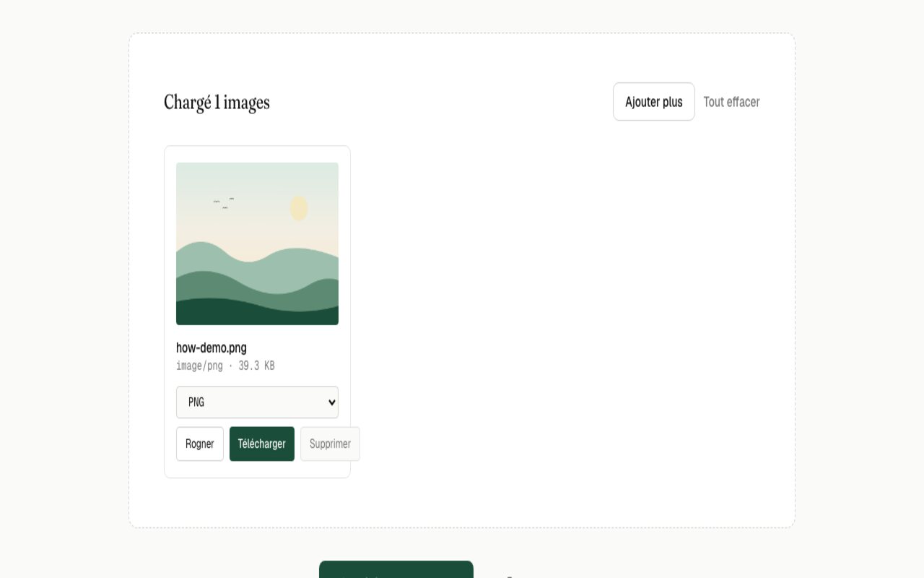
Task: Click the image/png 39.3 KB file info
Action: pyautogui.click(x=225, y=366)
